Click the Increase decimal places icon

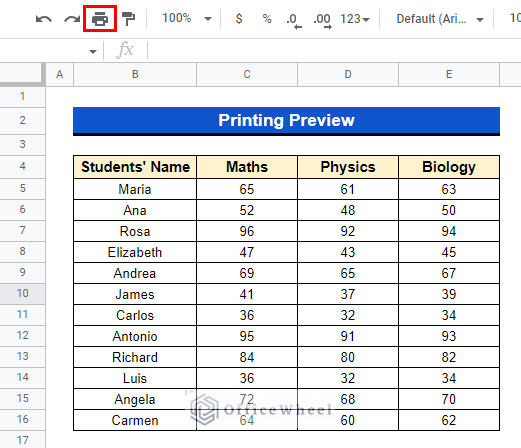point(322,20)
